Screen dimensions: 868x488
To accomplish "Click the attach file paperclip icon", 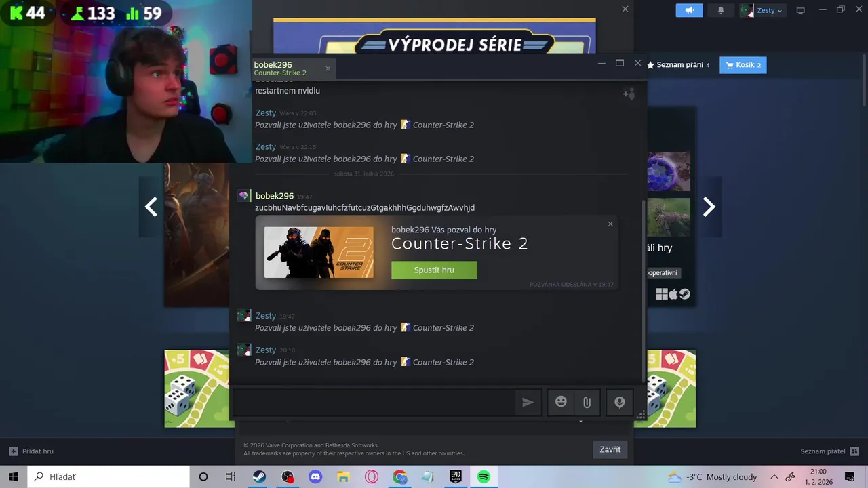I will pyautogui.click(x=587, y=402).
